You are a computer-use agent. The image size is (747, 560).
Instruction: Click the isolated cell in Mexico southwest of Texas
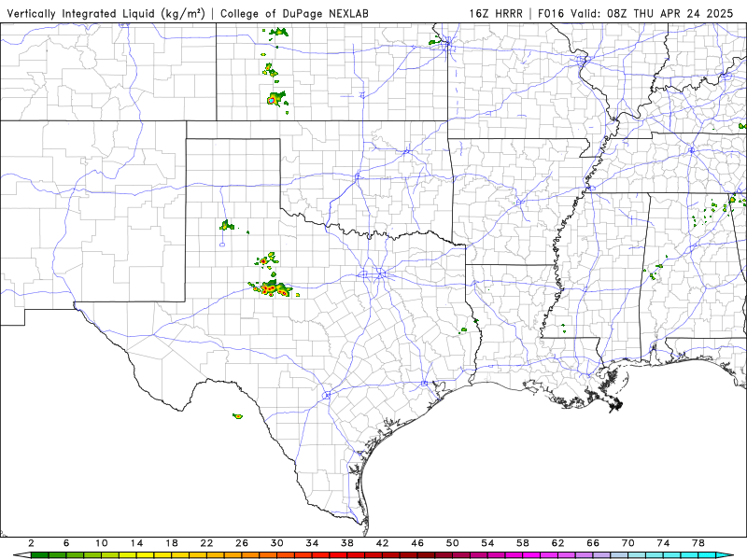tap(238, 416)
